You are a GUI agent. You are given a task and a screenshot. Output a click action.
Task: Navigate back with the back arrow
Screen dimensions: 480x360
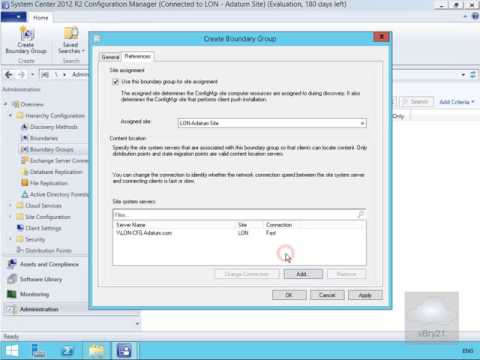coord(9,75)
